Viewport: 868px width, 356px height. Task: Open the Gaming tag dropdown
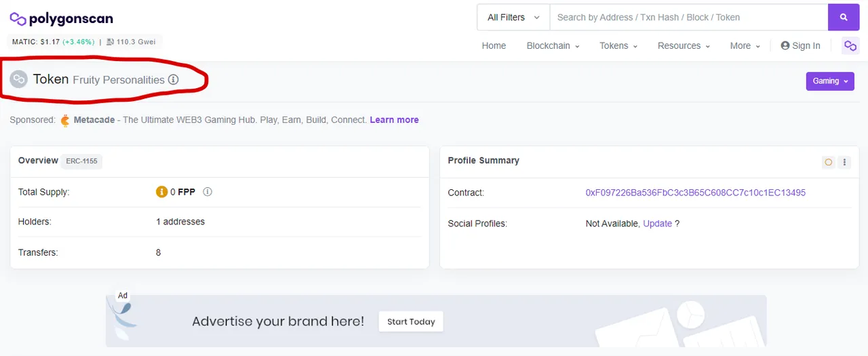[x=830, y=81]
